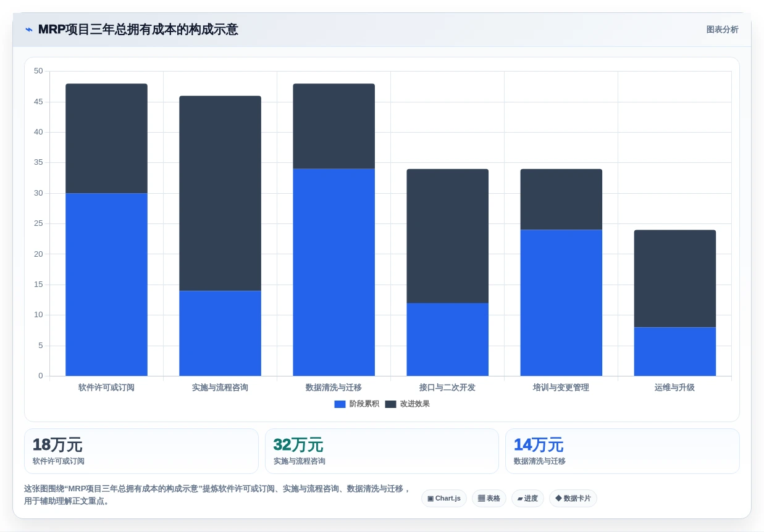Select the Chart.js tag chip
Image resolution: width=764 pixels, height=532 pixels.
pyautogui.click(x=444, y=498)
